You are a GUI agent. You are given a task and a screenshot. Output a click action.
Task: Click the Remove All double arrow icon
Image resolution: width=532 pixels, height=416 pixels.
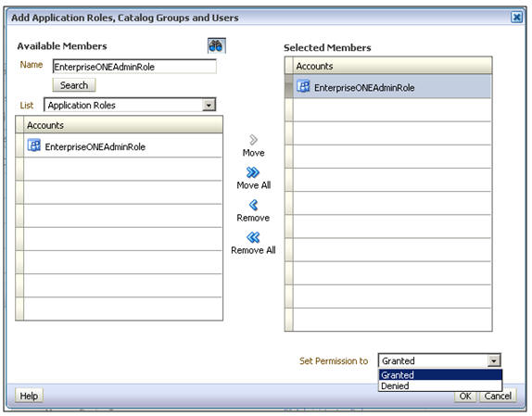253,237
